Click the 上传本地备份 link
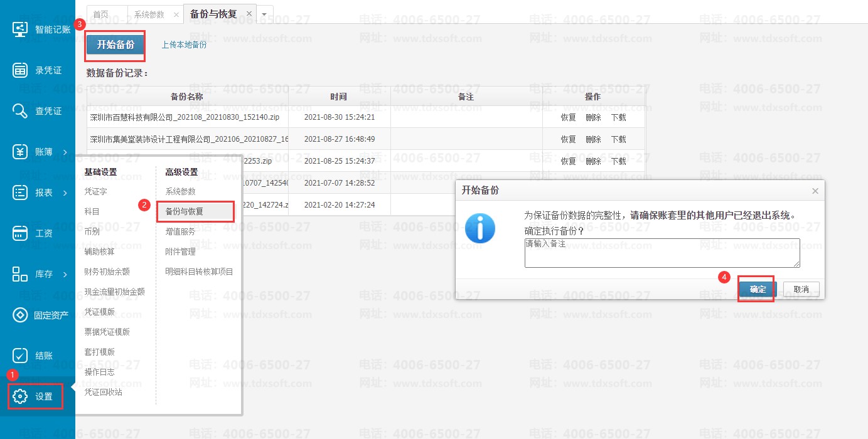The width and height of the screenshot is (868, 439). tap(184, 45)
